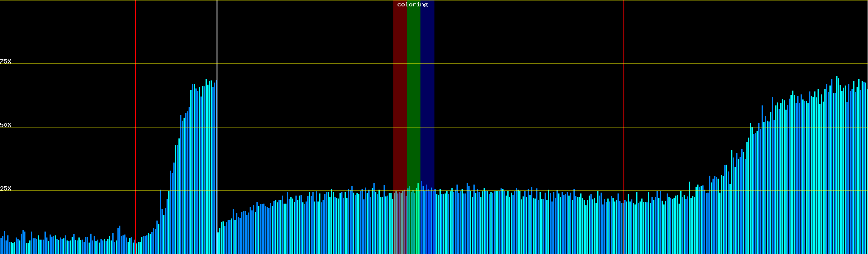Click the blue-tinted bars inside blue band

pyautogui.click(x=427, y=220)
